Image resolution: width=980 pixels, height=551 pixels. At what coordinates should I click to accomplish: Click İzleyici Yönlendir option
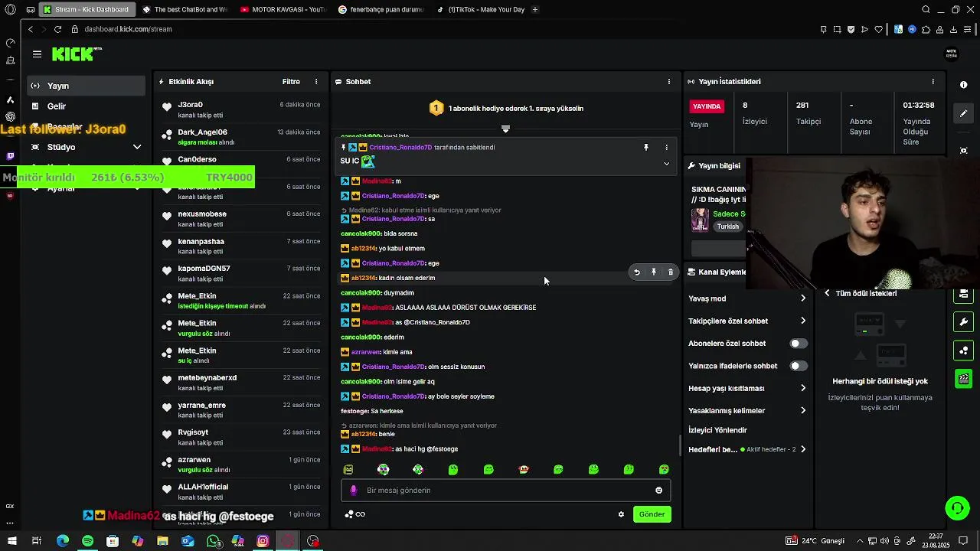tap(717, 430)
